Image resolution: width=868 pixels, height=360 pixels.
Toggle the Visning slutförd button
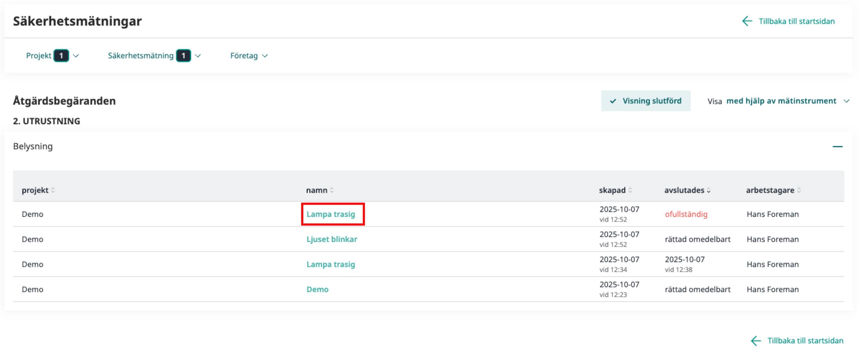tap(645, 101)
